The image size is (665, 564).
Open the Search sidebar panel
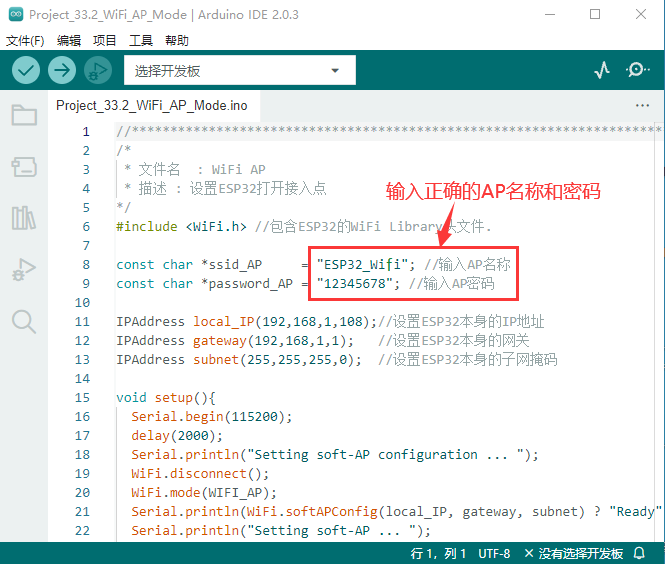24,321
